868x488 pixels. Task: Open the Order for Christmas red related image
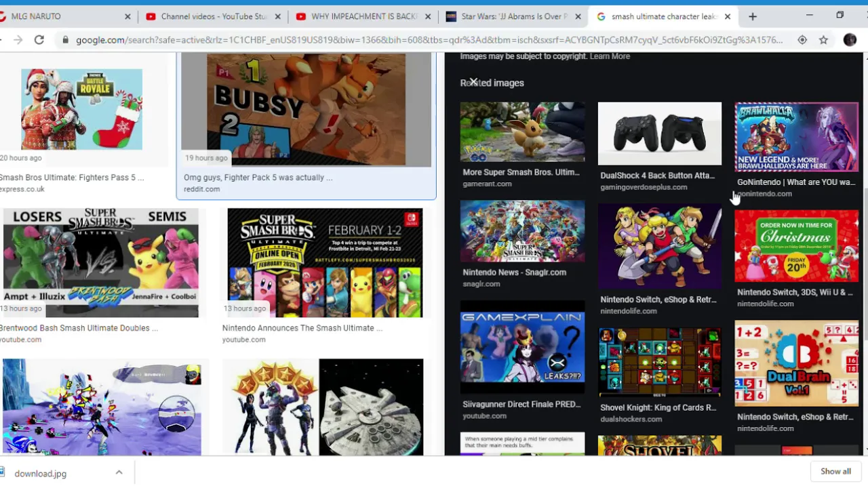coord(797,246)
